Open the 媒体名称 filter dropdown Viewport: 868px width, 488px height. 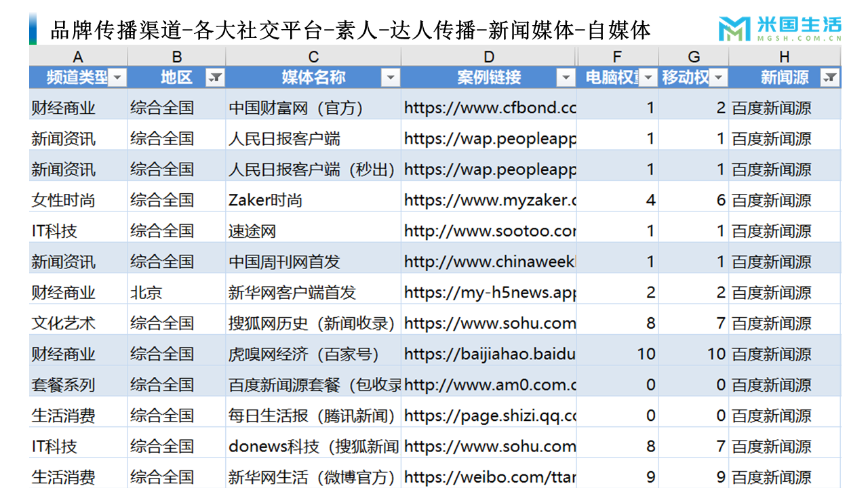tap(391, 78)
